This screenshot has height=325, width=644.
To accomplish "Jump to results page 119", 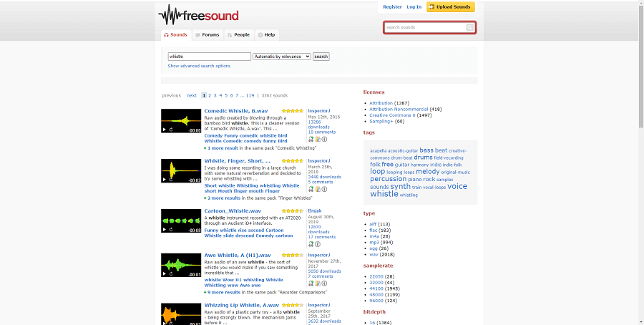I will [250, 95].
